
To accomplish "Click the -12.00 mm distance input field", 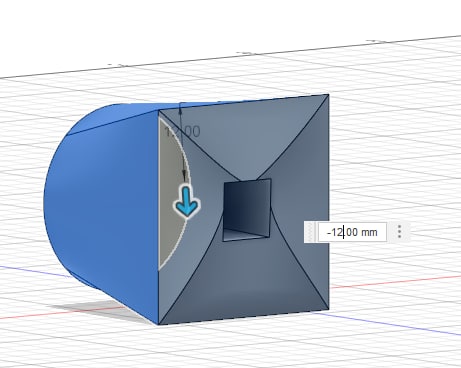I will (x=352, y=232).
